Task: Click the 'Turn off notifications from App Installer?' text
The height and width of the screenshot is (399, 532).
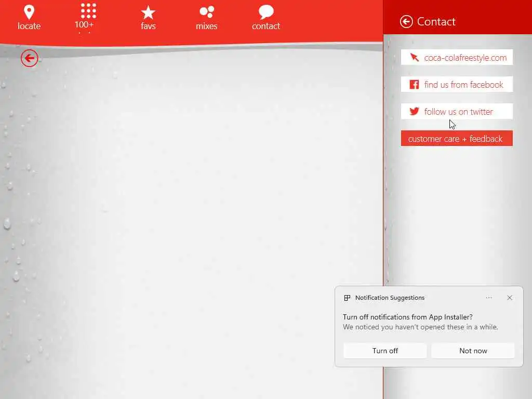Action: [407, 317]
